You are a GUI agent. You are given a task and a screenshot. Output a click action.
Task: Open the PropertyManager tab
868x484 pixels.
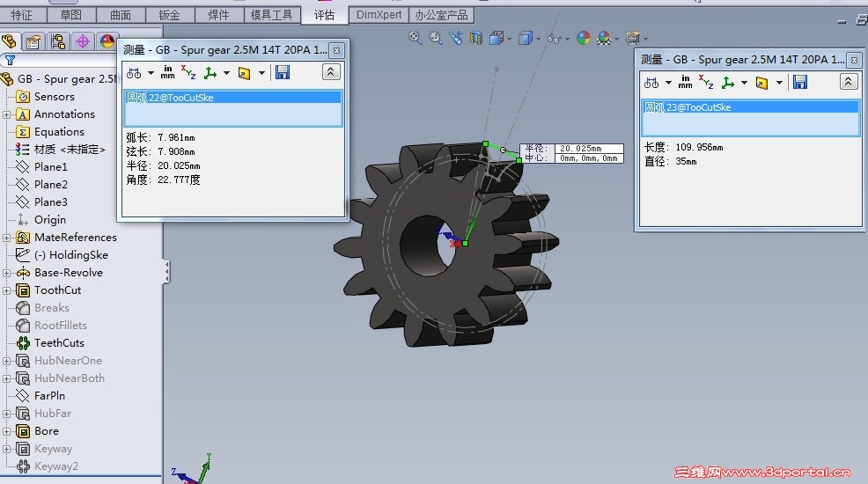click(x=33, y=41)
